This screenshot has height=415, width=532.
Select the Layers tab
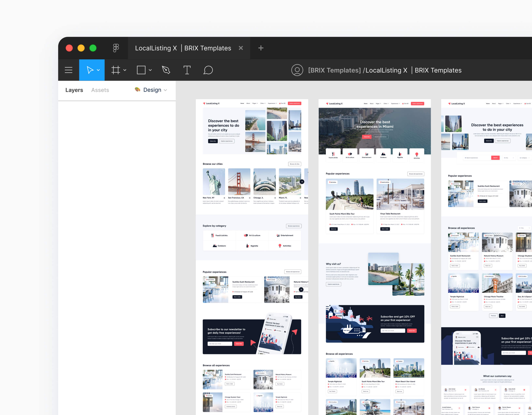pos(74,90)
